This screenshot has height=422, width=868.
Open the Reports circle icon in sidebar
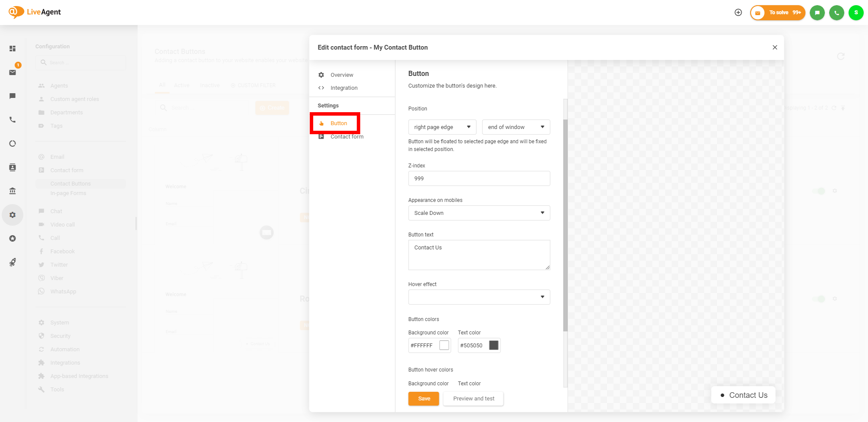pyautogui.click(x=13, y=144)
